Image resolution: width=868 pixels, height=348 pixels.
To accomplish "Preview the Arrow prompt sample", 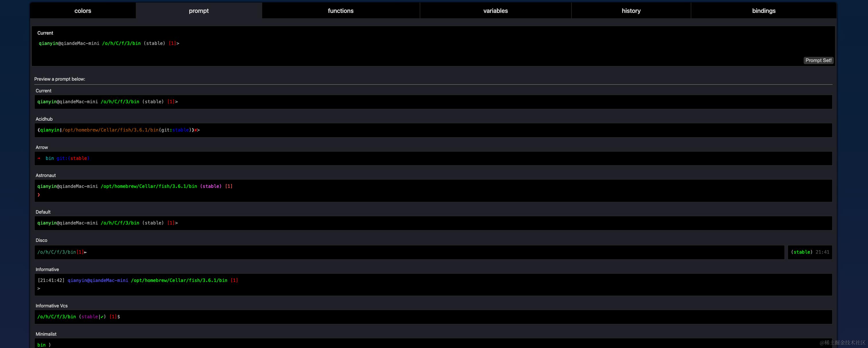I will 433,158.
